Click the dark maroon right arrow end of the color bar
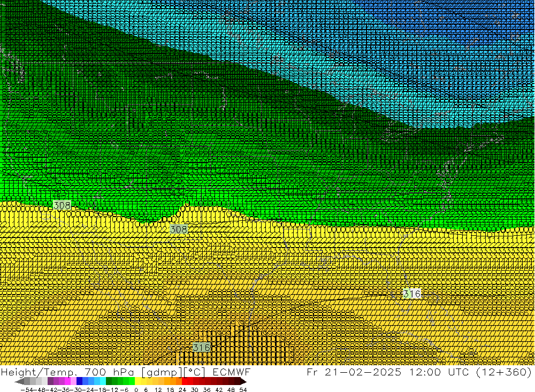This screenshot has height=392, width=535. click(243, 381)
